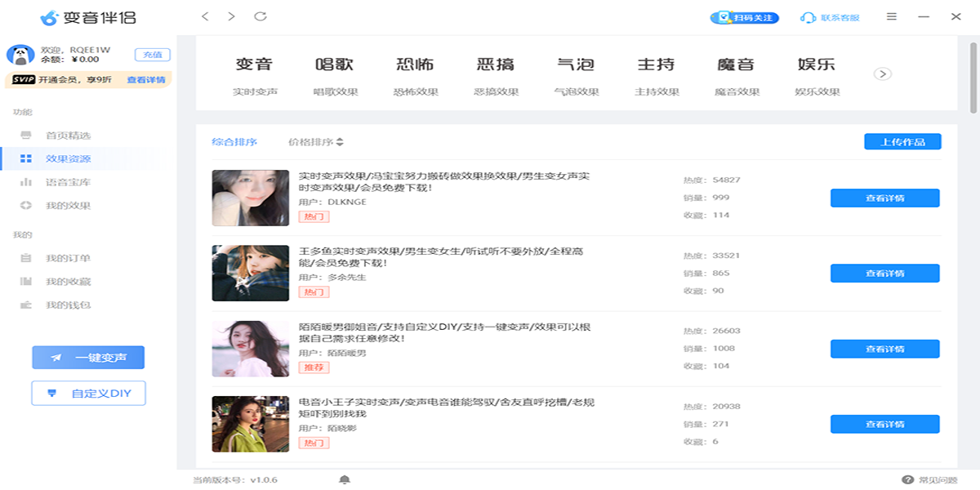
Task: Open title 电音小王子实时变声
Action: (x=447, y=408)
